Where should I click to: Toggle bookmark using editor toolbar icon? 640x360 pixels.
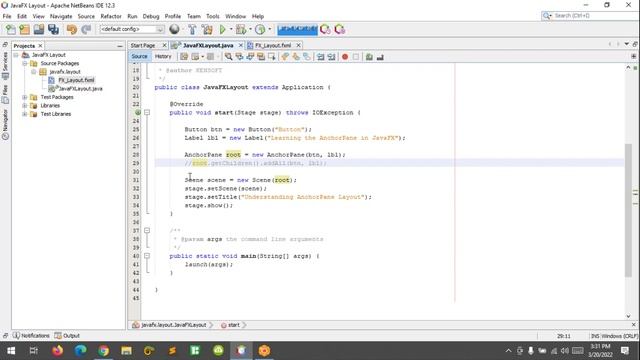pyautogui.click(x=306, y=57)
